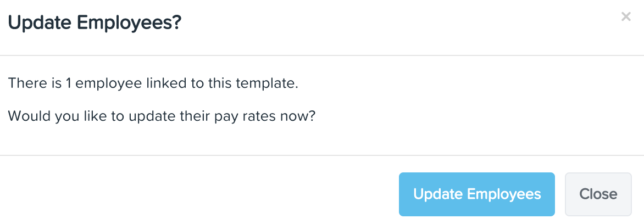Click the "Would you like to update" question
The height and width of the screenshot is (224, 644).
pyautogui.click(x=162, y=116)
